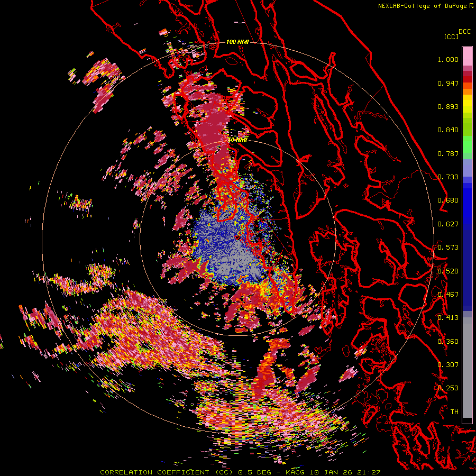Viewport: 476px width, 476px height.
Task: Click the 100 NMI range ring label
Action: [237, 42]
